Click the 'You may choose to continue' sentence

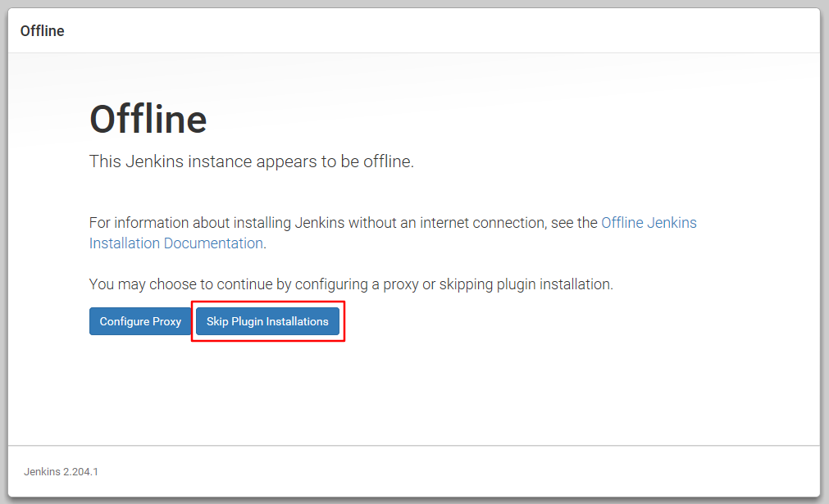351,284
